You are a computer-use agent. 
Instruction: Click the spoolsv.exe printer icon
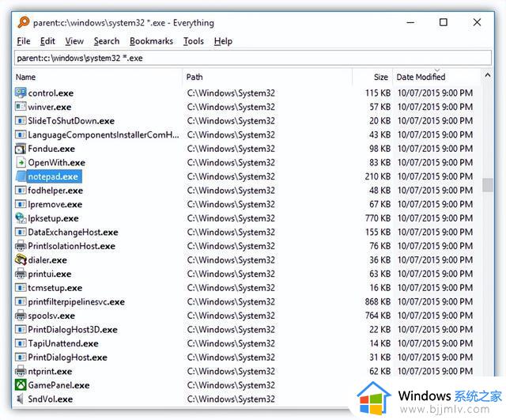coord(21,316)
